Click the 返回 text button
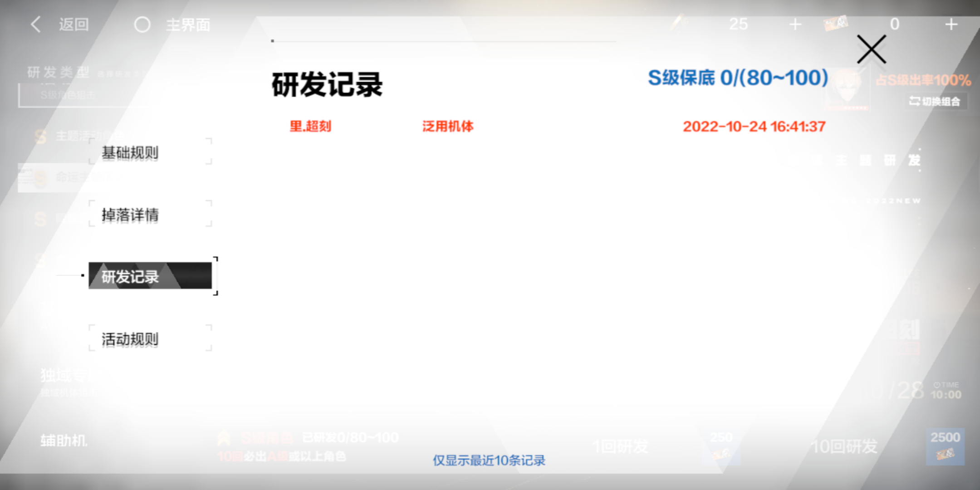This screenshot has width=980, height=490. (73, 24)
